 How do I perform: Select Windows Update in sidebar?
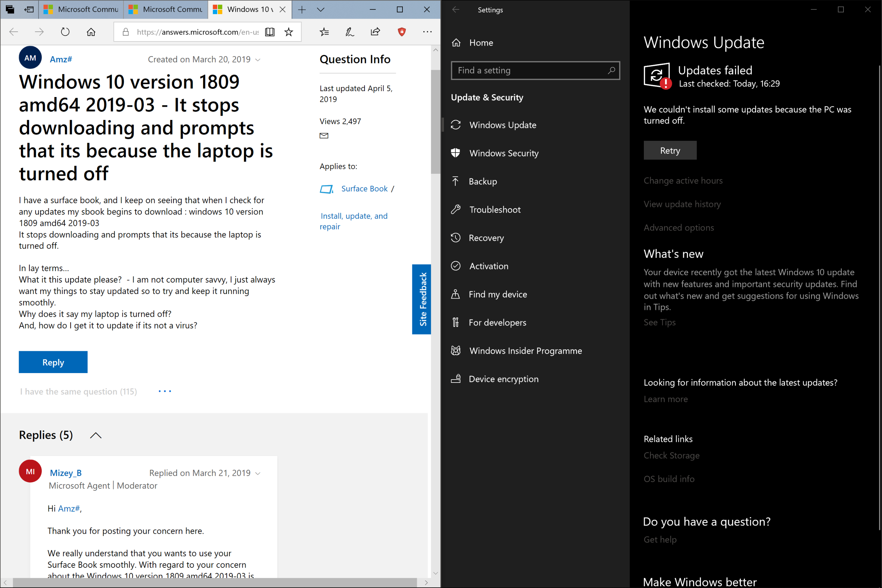(535, 125)
